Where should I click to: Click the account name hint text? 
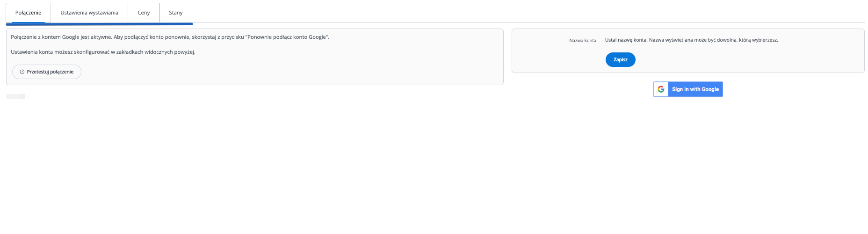click(x=691, y=40)
